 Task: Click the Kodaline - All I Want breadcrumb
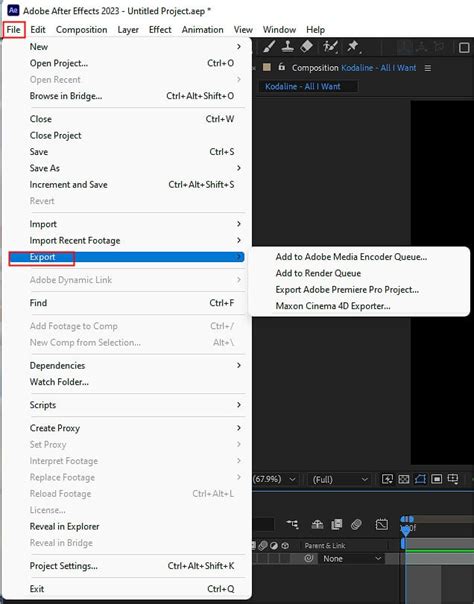pyautogui.click(x=303, y=86)
